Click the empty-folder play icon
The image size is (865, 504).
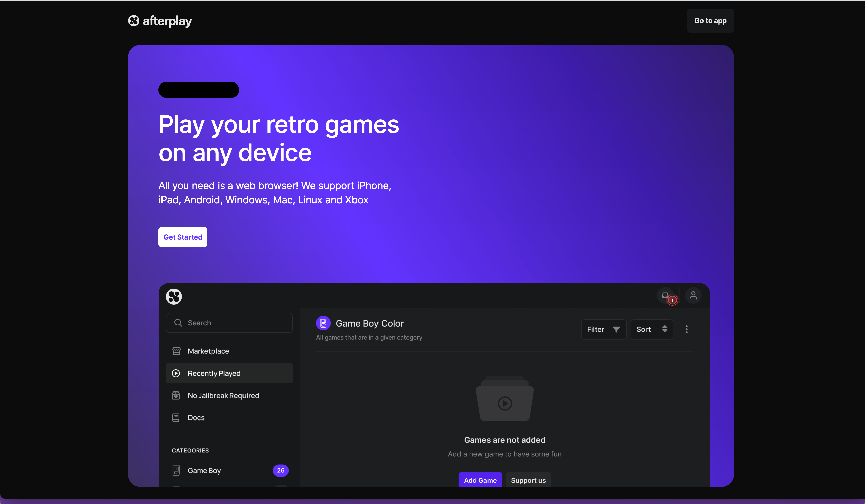coord(505,403)
